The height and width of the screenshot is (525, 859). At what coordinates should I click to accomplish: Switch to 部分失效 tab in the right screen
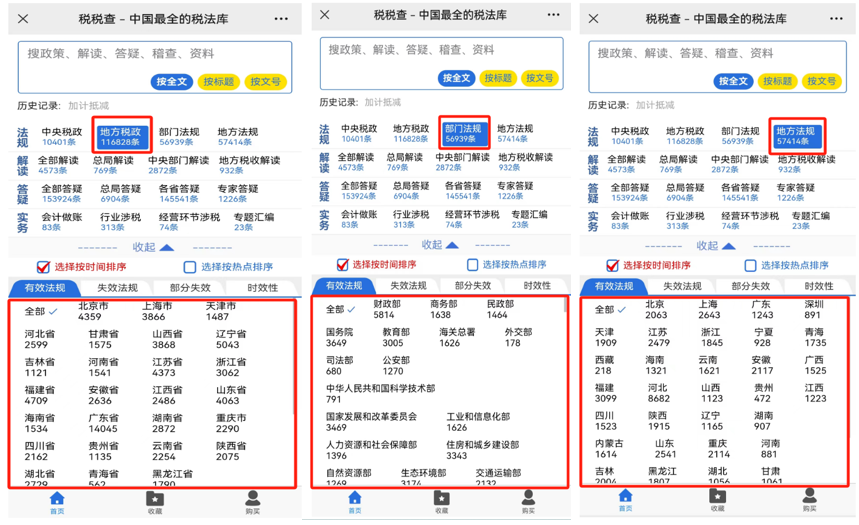[751, 286]
